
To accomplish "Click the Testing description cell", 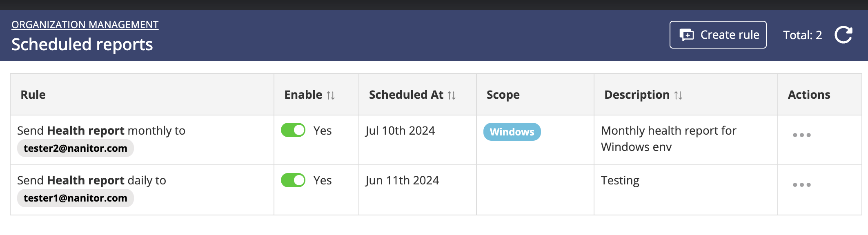I will (x=620, y=180).
